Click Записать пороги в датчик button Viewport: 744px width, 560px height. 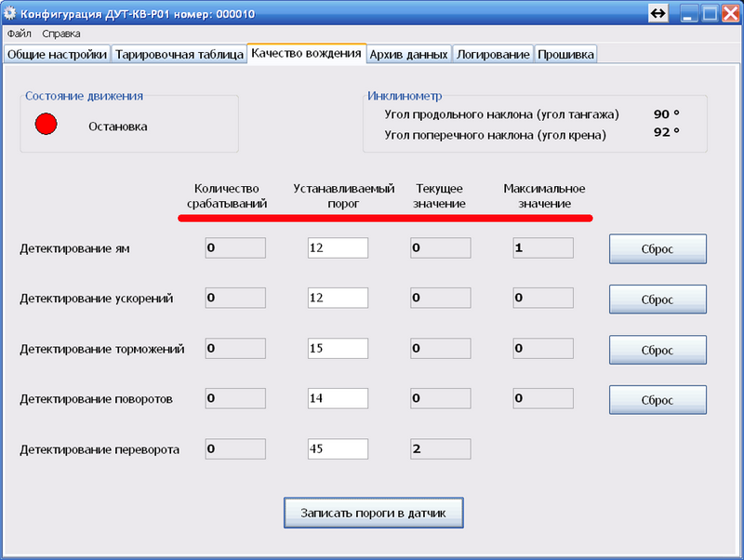point(374,513)
